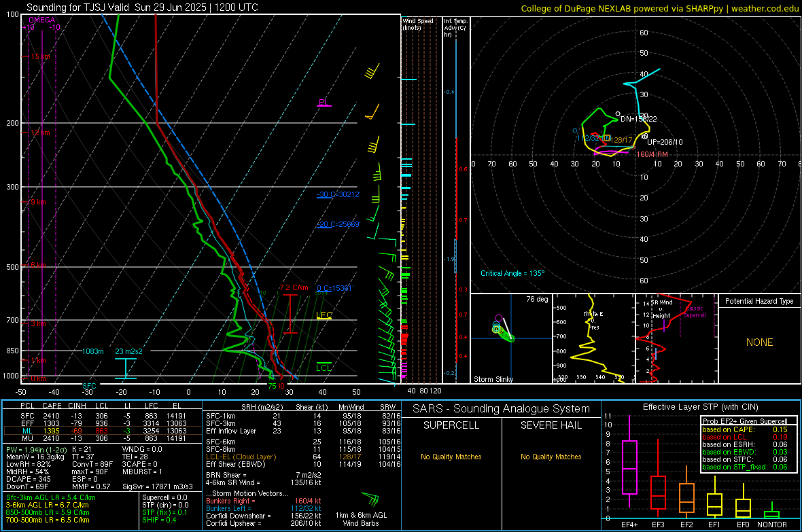Click the SHIP = 0.4 value
This screenshot has width=802, height=532.
click(159, 520)
